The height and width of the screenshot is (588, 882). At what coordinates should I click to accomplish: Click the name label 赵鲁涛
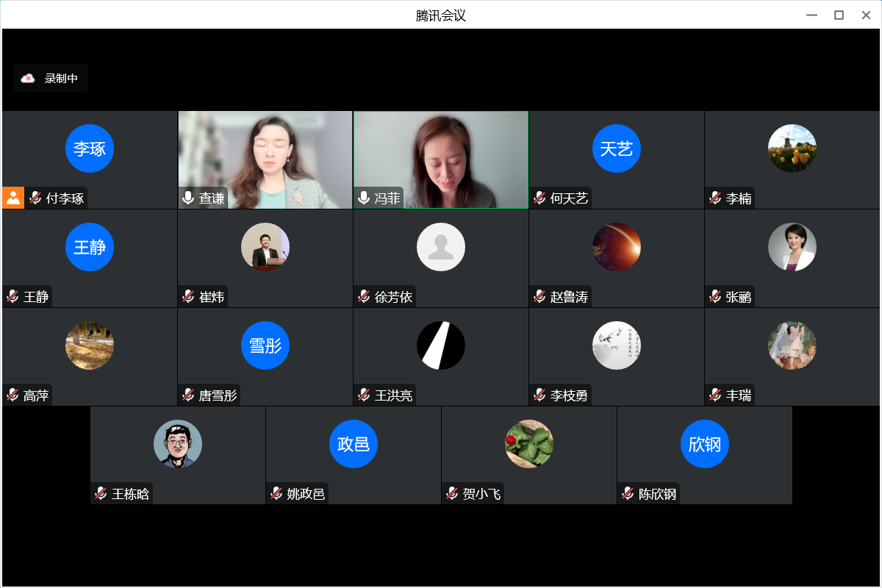pyautogui.click(x=570, y=296)
